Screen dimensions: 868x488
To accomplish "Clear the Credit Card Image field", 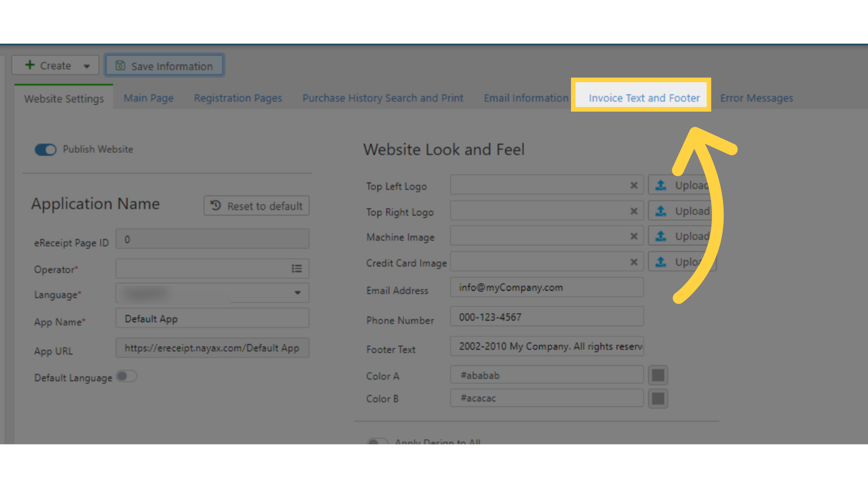I will pos(634,262).
